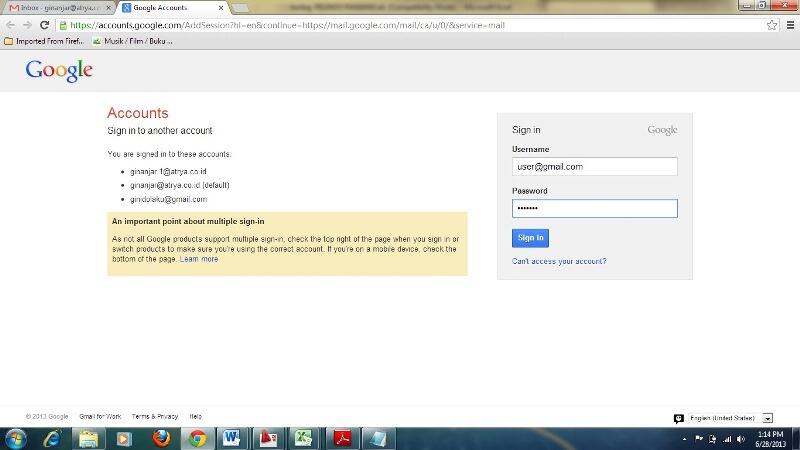The image size is (800, 450).
Task: Close the Inbox Gmail tab
Action: pyautogui.click(x=108, y=8)
